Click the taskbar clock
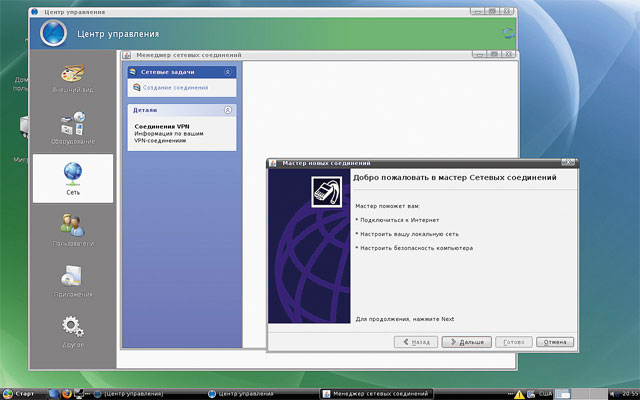The height and width of the screenshot is (400, 640). pyautogui.click(x=629, y=394)
